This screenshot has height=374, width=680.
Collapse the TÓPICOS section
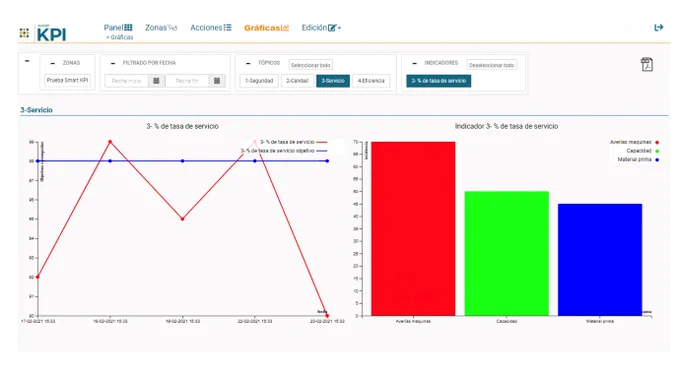tap(248, 63)
